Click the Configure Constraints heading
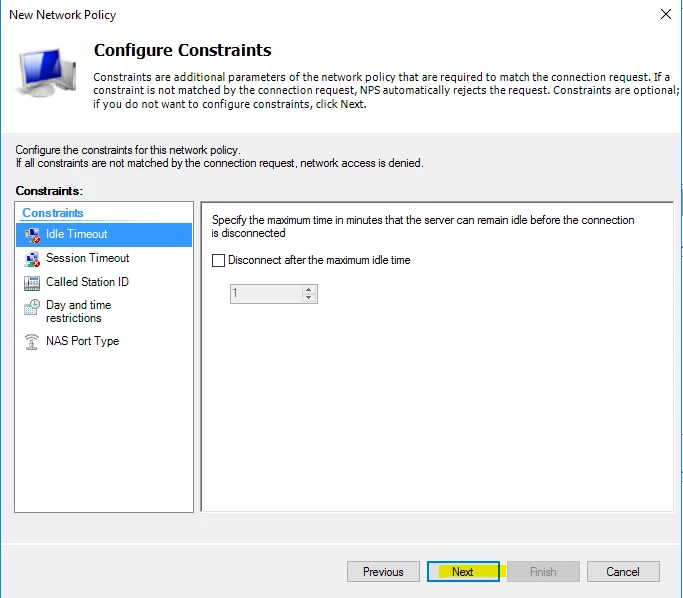Screen dimensions: 683x598 pyautogui.click(x=183, y=50)
